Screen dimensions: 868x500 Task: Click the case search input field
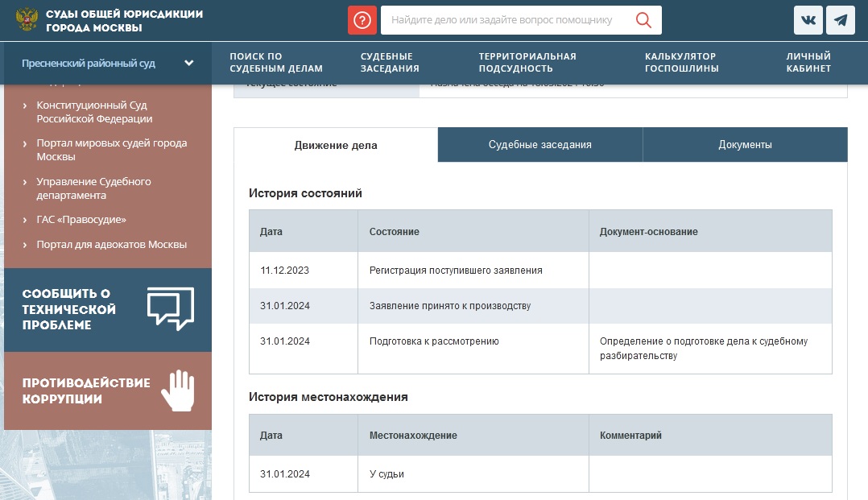pyautogui.click(x=502, y=20)
